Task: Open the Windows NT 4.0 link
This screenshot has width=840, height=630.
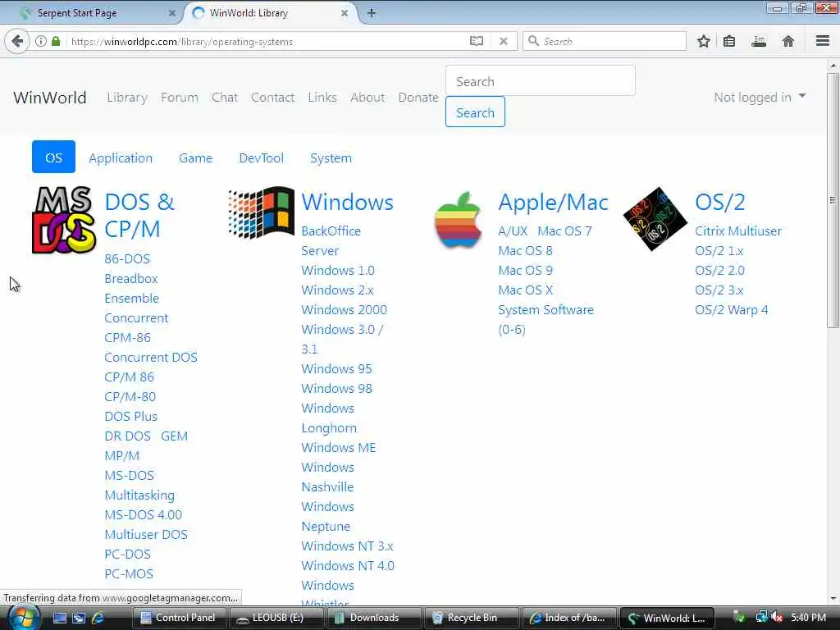Action: point(348,566)
